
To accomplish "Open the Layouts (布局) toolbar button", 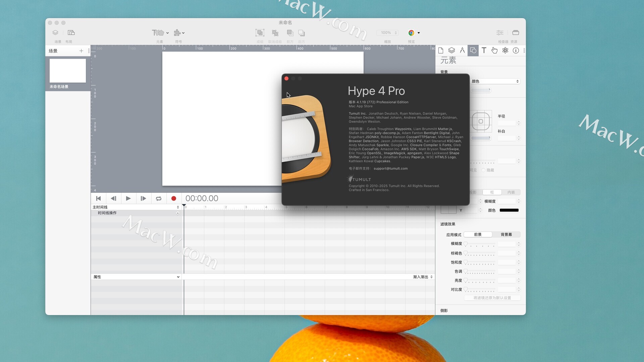I will click(71, 33).
